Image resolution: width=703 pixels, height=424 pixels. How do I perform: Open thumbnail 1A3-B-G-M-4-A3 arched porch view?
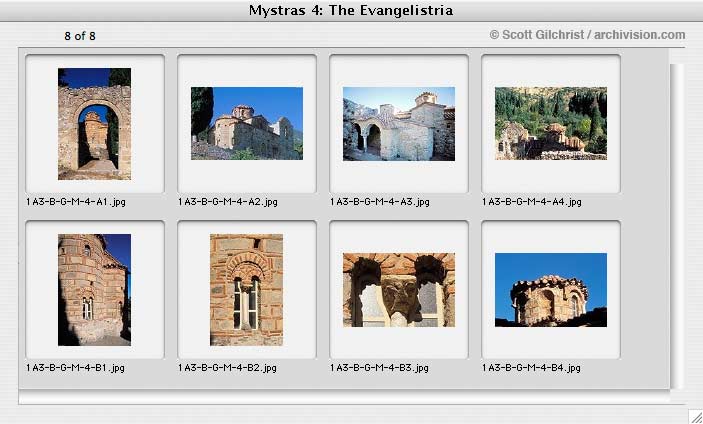pyautogui.click(x=399, y=124)
